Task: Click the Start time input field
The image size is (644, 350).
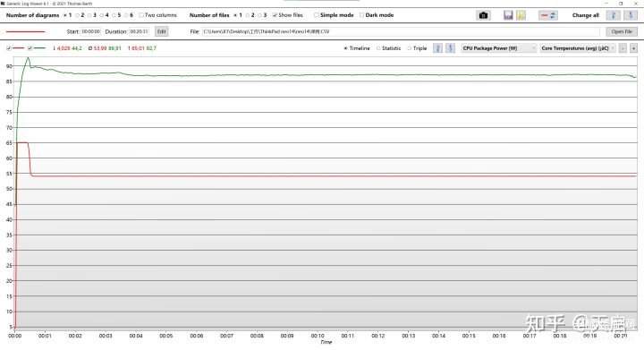Action: pos(90,31)
